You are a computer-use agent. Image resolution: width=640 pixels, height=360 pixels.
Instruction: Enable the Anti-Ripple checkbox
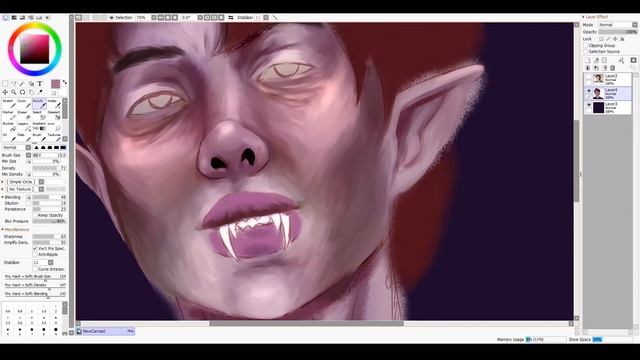(35, 254)
